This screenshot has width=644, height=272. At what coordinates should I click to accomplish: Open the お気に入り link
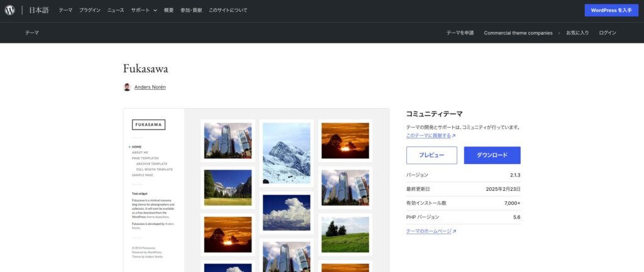click(577, 33)
